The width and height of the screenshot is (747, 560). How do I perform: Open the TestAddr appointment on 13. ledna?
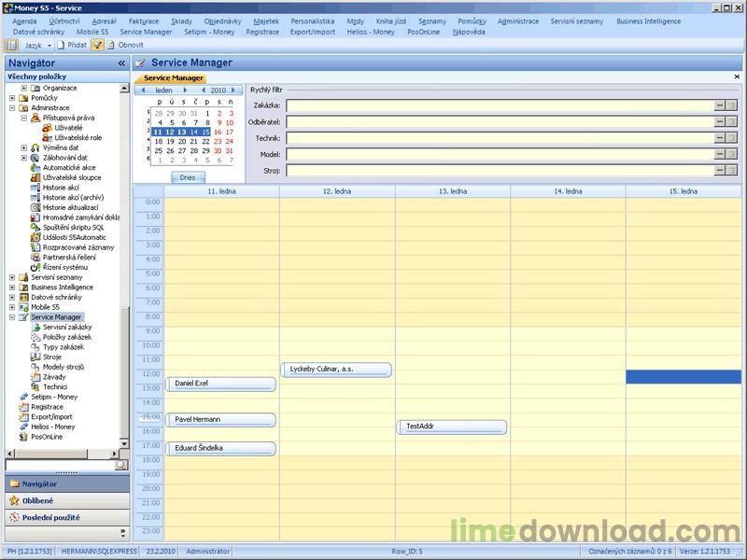pyautogui.click(x=452, y=427)
